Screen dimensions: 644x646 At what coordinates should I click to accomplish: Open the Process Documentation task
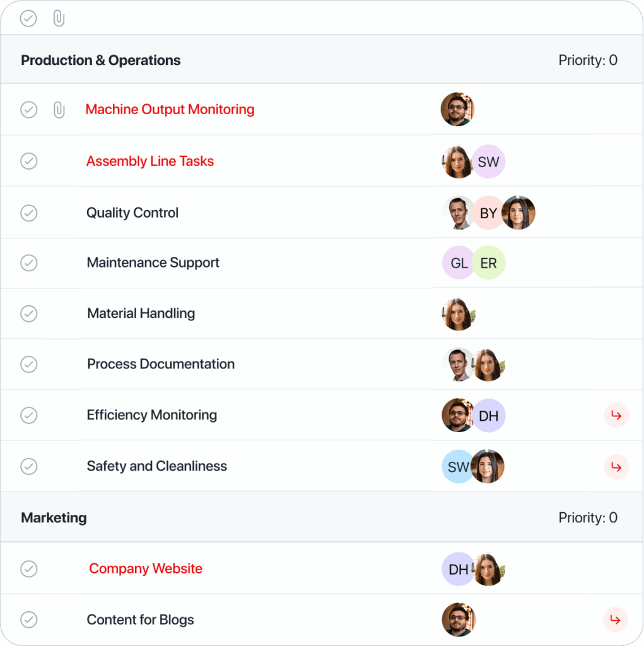[161, 364]
